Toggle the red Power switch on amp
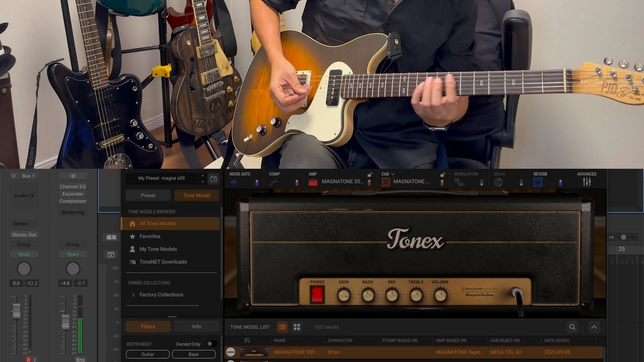 317,295
